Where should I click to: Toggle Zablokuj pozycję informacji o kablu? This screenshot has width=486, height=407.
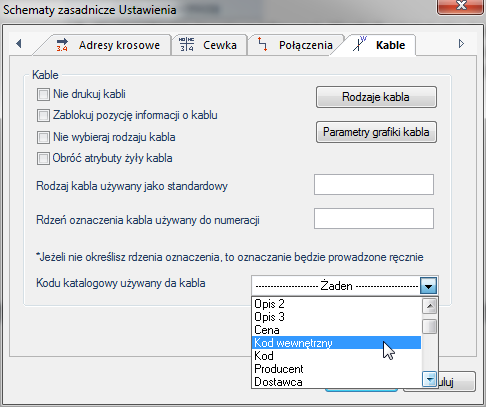[x=43, y=116]
